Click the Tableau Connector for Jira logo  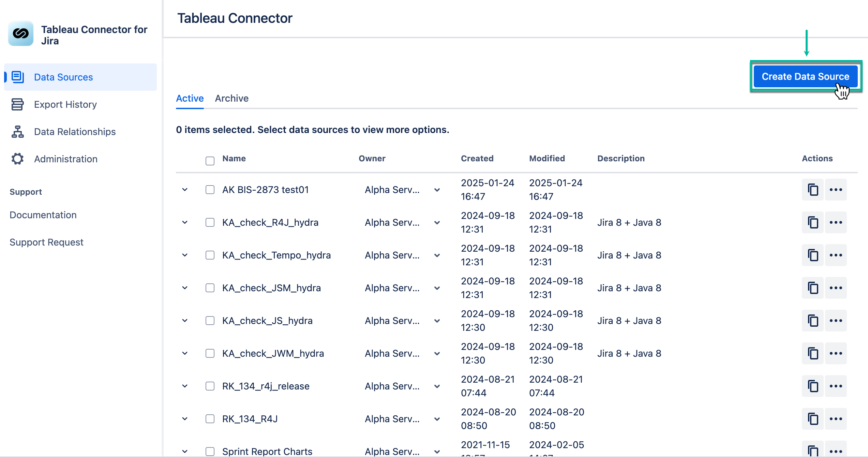[x=21, y=33]
